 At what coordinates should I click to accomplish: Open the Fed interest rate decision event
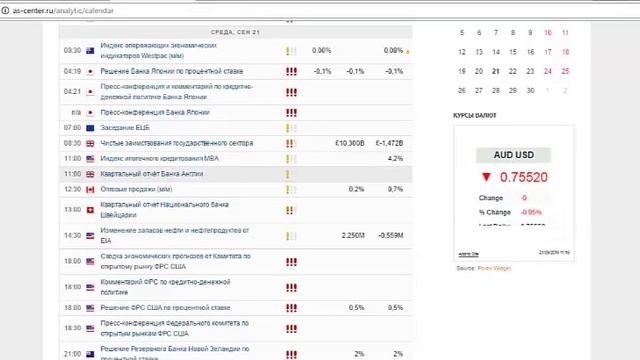[165, 308]
